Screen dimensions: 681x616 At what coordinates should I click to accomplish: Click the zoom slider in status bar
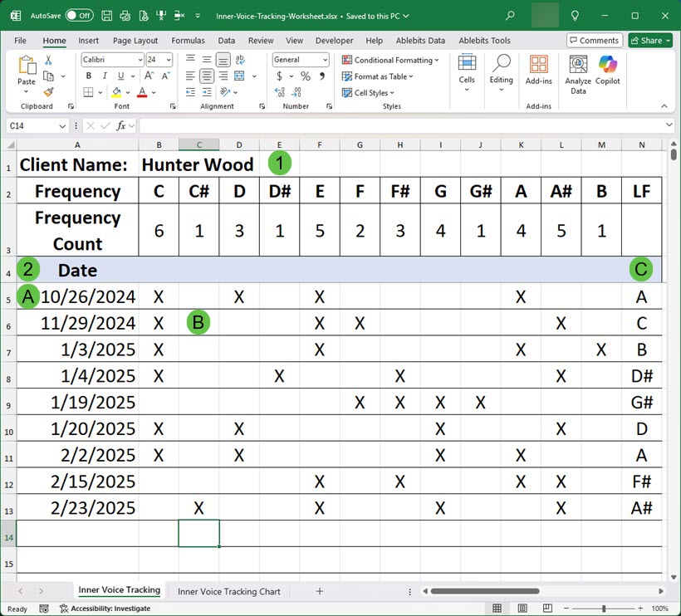(x=604, y=609)
